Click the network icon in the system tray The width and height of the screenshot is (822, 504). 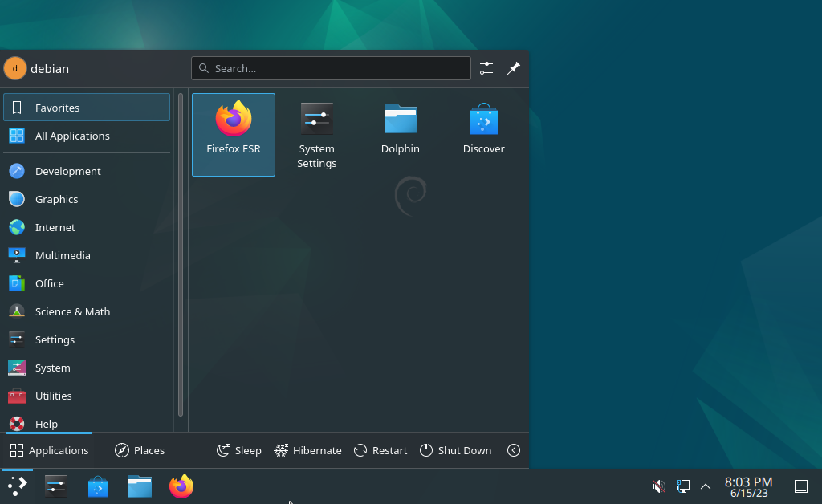(682, 486)
